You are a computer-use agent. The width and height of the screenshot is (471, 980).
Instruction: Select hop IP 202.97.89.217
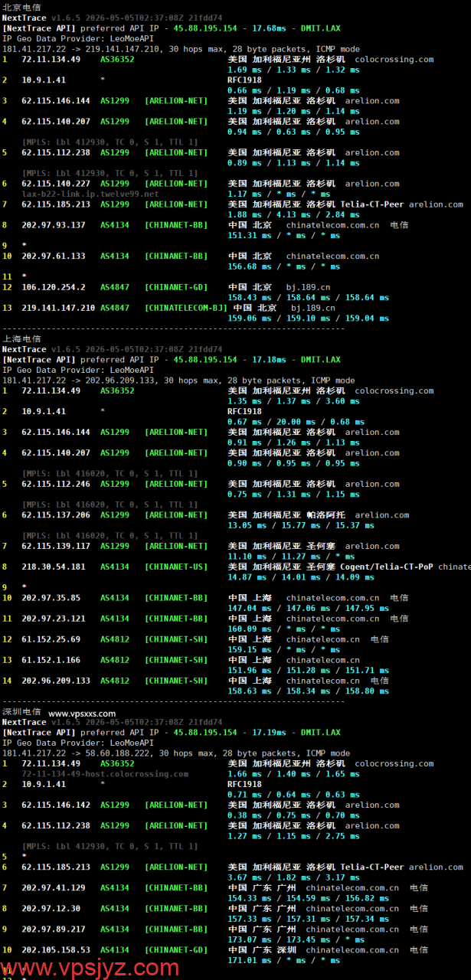53,929
